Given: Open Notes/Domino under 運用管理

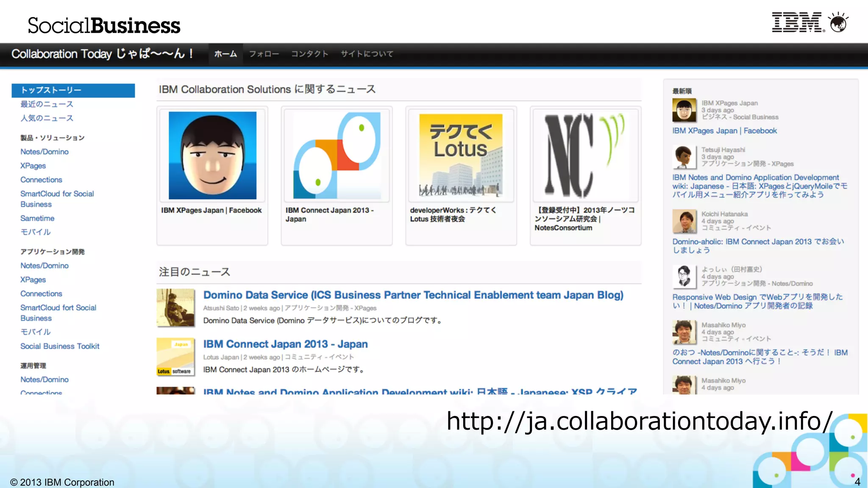Looking at the screenshot, I should 45,380.
